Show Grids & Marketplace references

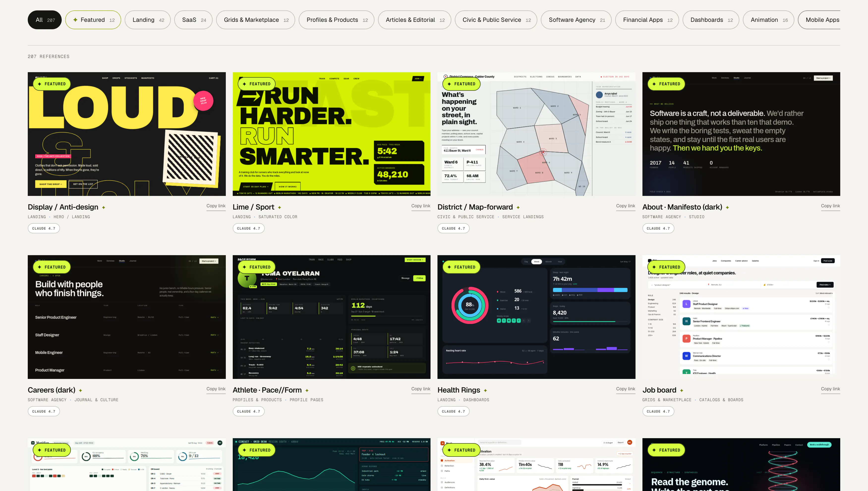255,20
